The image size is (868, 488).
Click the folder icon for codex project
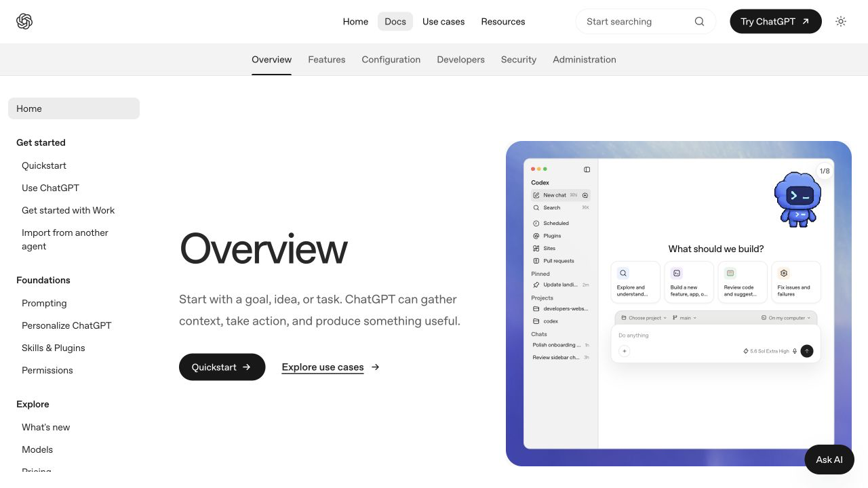click(x=536, y=321)
